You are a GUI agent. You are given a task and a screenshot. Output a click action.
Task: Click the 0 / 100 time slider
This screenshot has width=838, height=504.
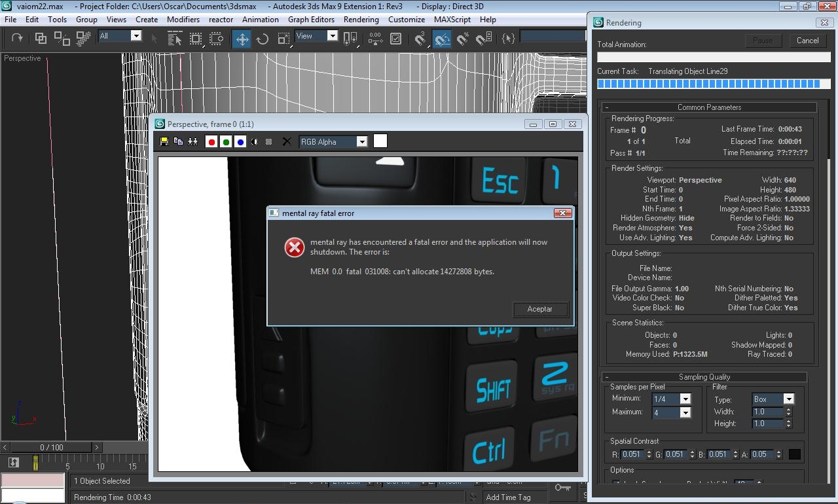(x=52, y=448)
